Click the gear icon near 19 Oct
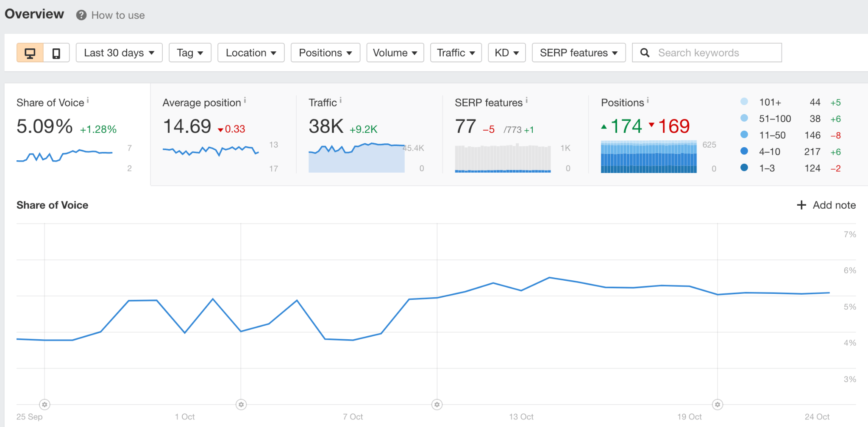The width and height of the screenshot is (868, 427). click(717, 405)
